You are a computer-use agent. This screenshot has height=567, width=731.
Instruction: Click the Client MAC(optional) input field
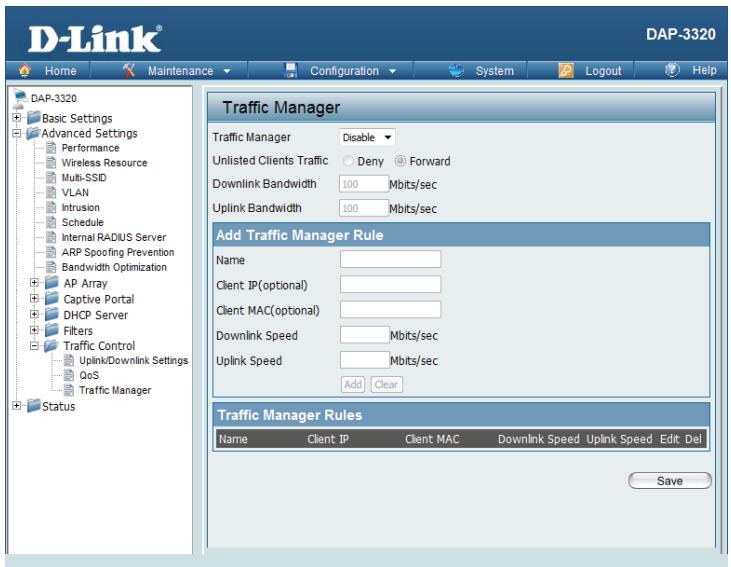390,310
